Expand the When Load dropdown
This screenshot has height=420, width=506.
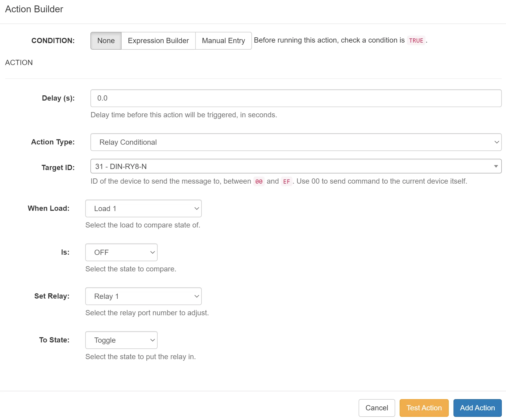tap(143, 208)
